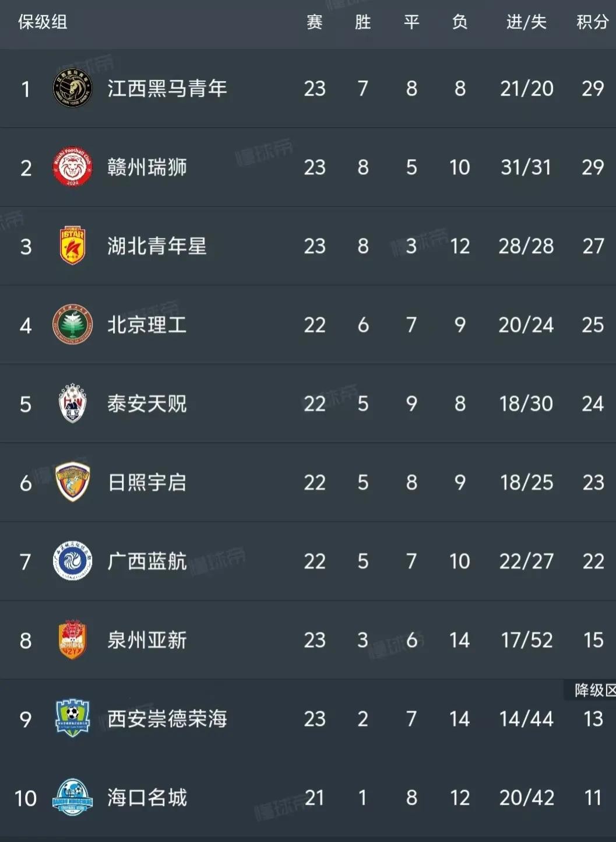
Task: Sort by the 积分 column header
Action: coord(592,22)
